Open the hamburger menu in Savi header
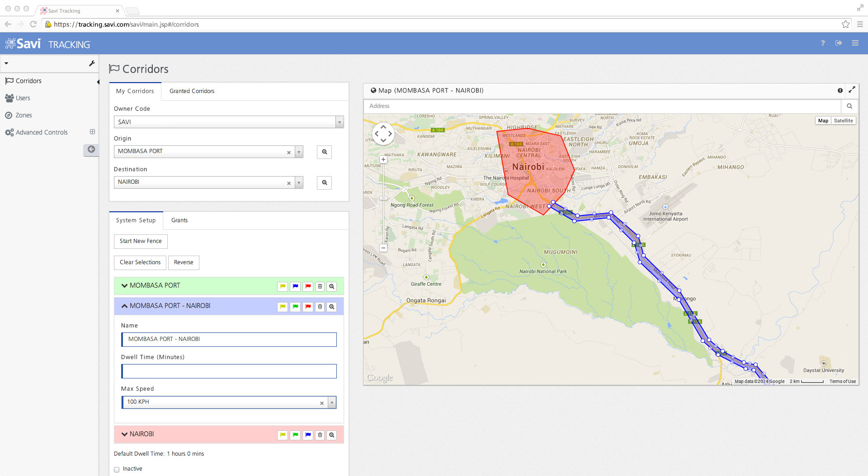 pyautogui.click(x=855, y=43)
